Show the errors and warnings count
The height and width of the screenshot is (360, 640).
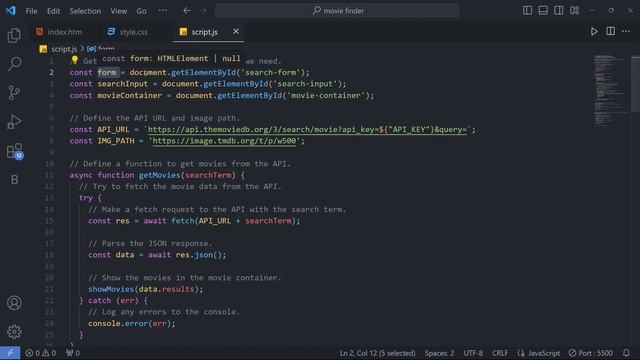click(x=40, y=353)
